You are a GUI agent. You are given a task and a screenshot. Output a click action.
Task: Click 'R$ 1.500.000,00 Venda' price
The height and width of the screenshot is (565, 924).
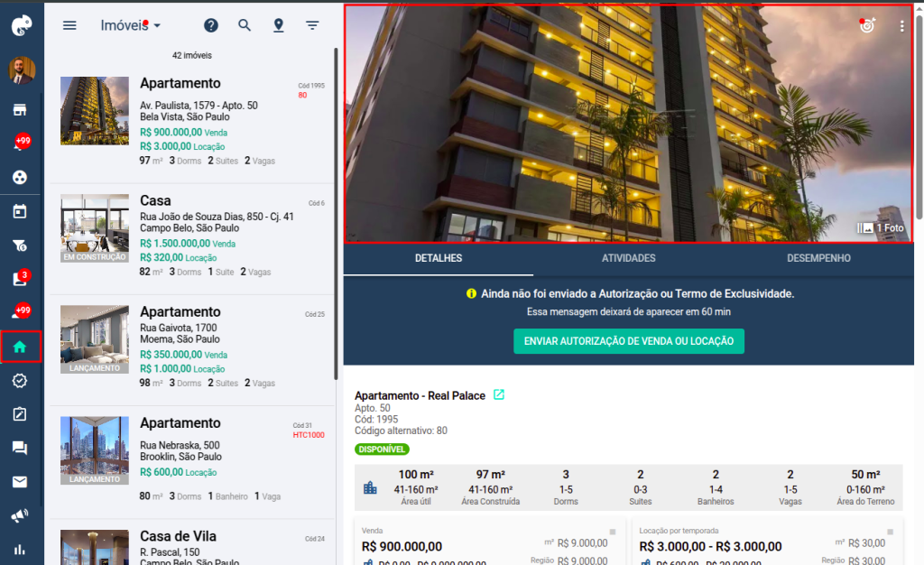[x=188, y=244]
